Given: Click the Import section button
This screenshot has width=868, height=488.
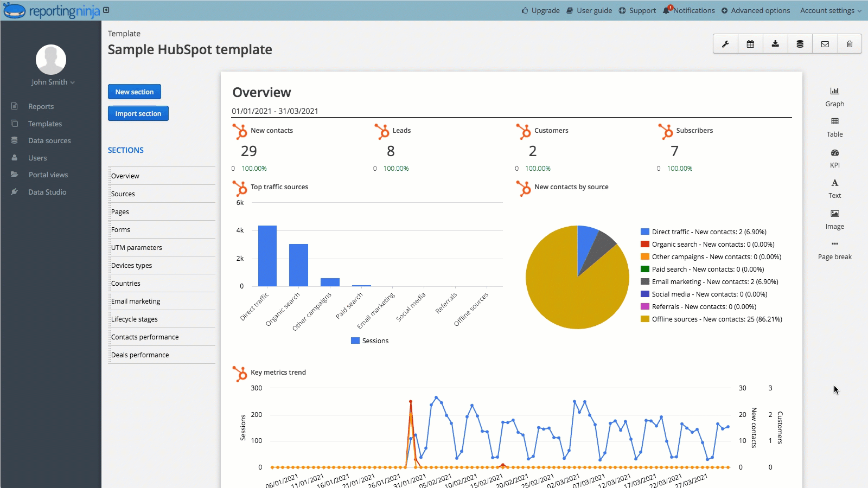Looking at the screenshot, I should (138, 113).
